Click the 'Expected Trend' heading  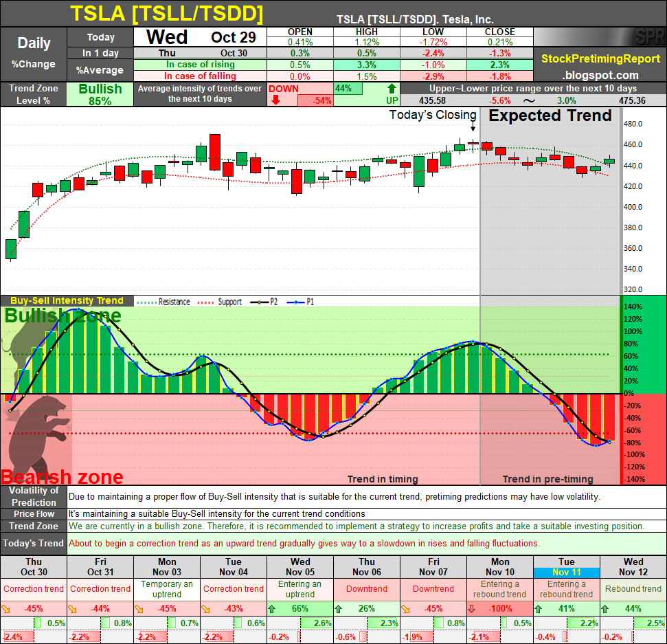[x=550, y=115]
